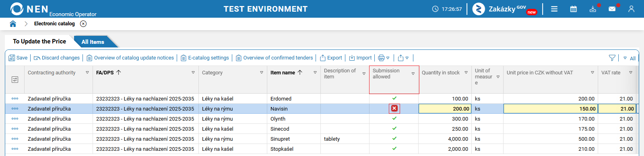Viewport: 644px width, 156px height.
Task: Open Unit of measure column filter
Action: (498, 77)
